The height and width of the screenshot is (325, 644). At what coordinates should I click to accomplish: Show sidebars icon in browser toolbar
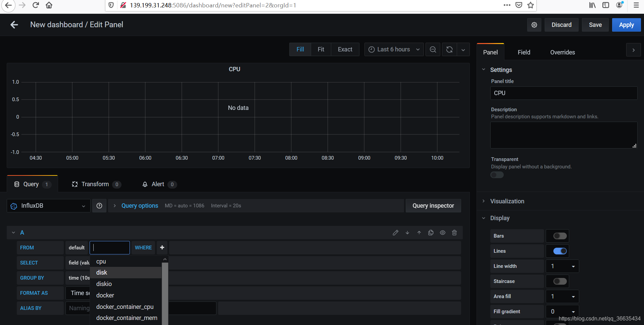point(606,5)
